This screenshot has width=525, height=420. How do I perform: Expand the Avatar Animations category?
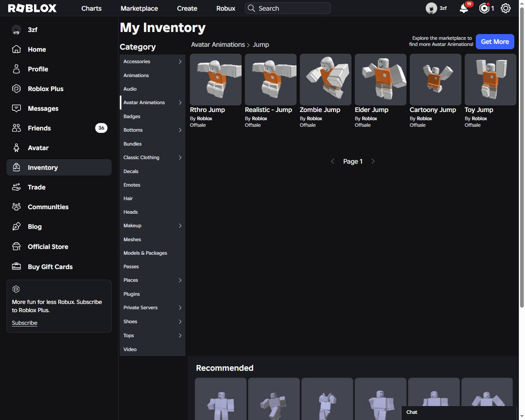click(x=180, y=103)
